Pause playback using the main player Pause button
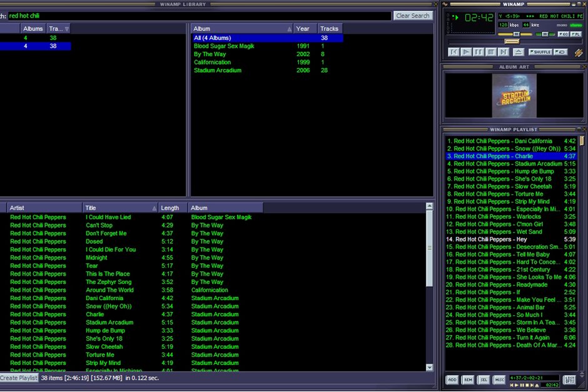The image size is (588, 392). [x=479, y=52]
